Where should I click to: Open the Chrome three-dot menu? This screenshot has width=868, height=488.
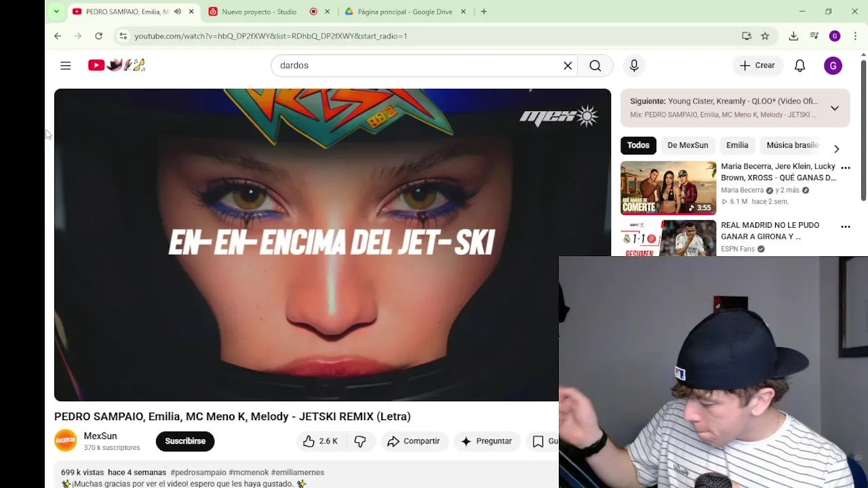click(x=855, y=36)
